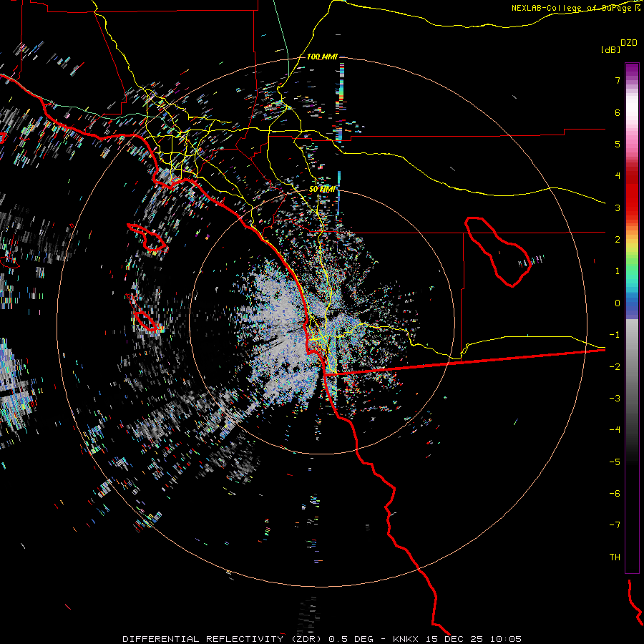Click the 50 NMI range ring label
Screen dimensions: 644x644
(x=322, y=190)
